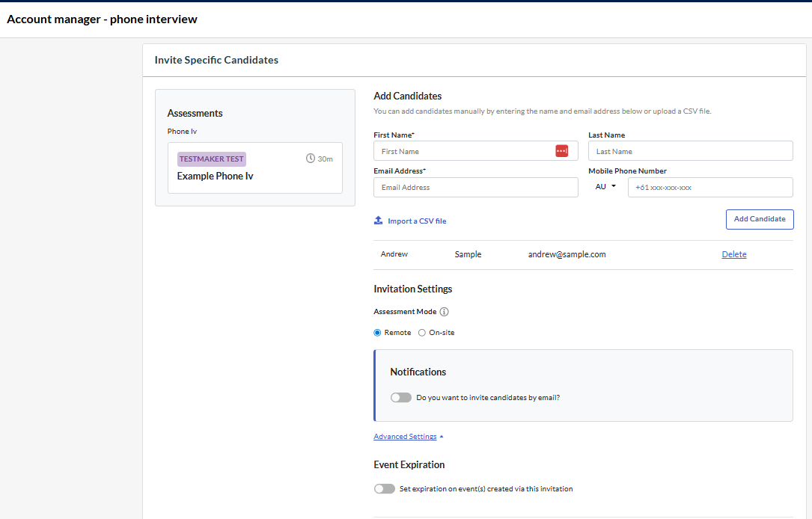
Task: Delete candidate Andrew Sample
Action: coord(734,254)
